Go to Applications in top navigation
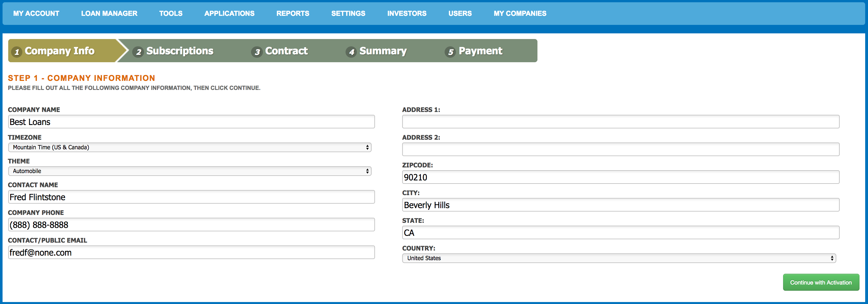 (230, 14)
